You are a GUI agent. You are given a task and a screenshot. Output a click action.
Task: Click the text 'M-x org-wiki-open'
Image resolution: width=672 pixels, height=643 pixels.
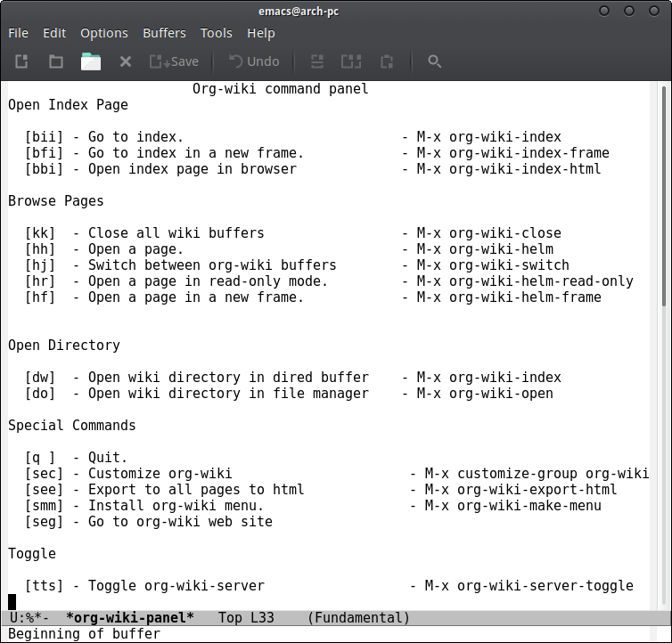pyautogui.click(x=485, y=394)
